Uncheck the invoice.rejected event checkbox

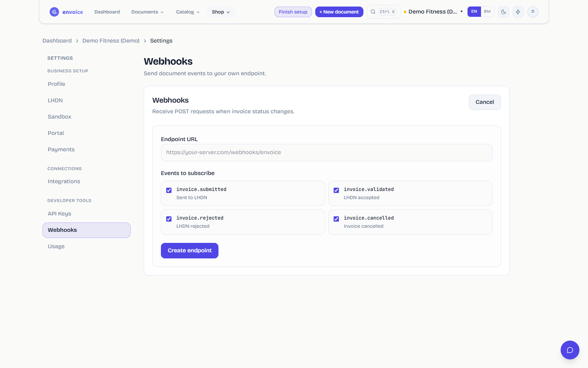169,219
